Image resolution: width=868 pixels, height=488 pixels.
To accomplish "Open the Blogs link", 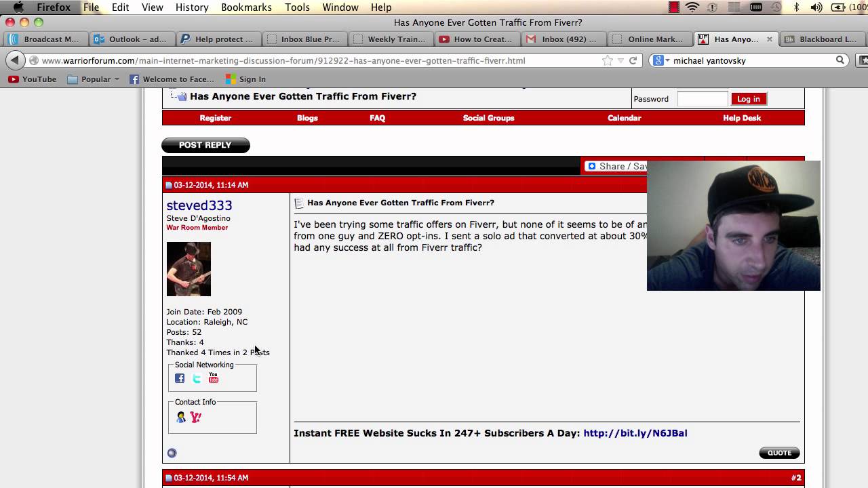I will (307, 118).
